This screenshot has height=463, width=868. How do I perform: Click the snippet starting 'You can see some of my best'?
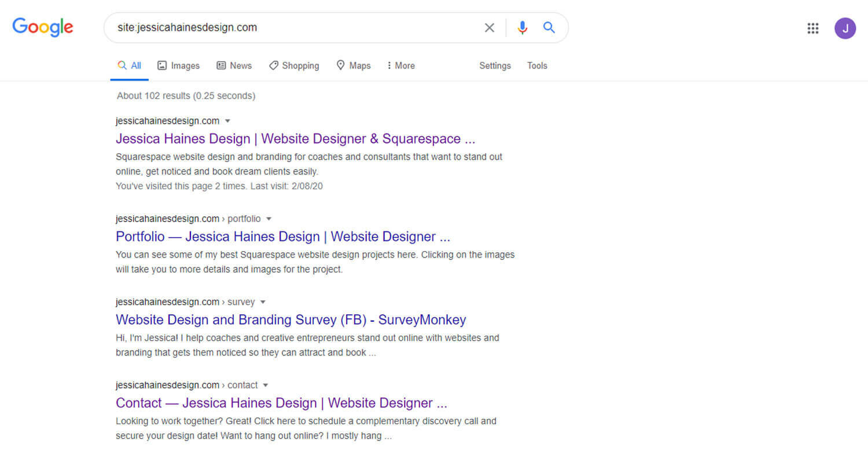(x=315, y=262)
